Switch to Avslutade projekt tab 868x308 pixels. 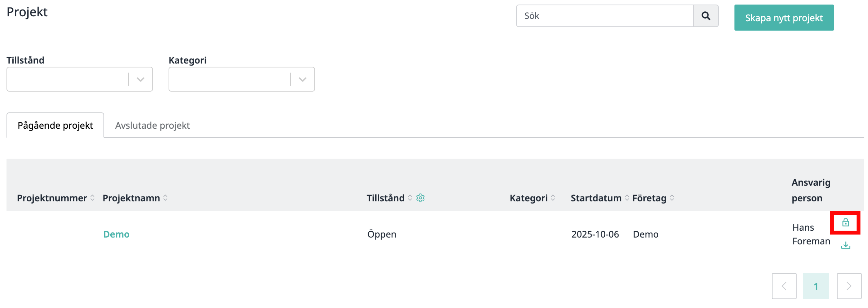152,126
